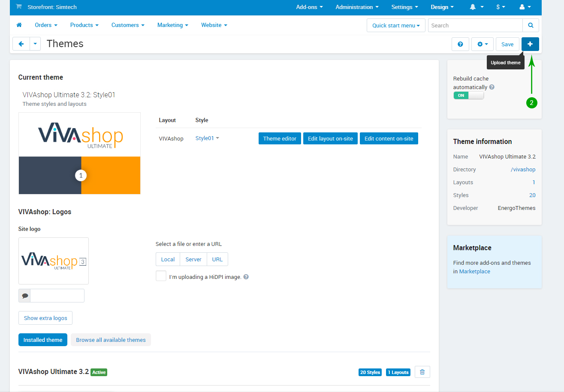
Task: Follow the Marketplace link
Action: (474, 272)
